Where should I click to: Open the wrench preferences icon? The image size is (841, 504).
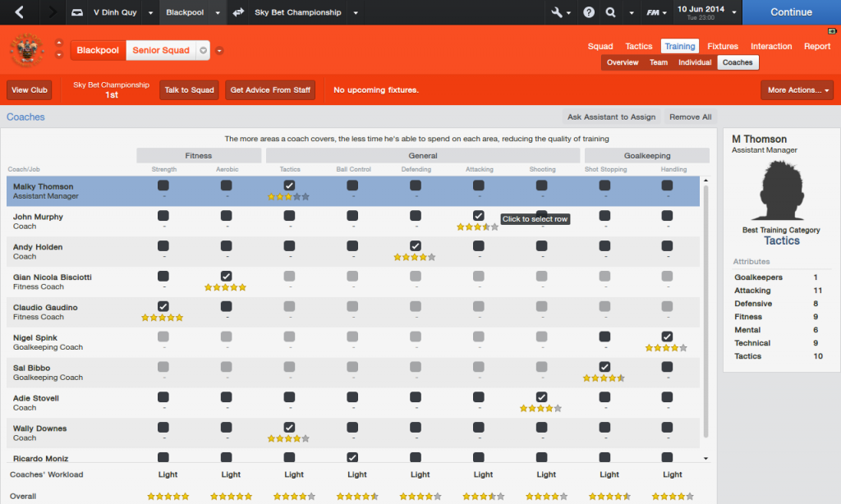[557, 11]
